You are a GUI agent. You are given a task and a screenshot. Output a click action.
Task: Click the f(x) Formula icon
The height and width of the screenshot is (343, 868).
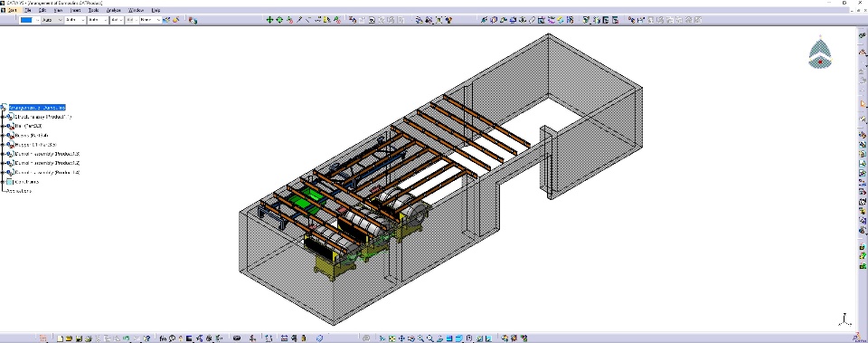pos(163,338)
